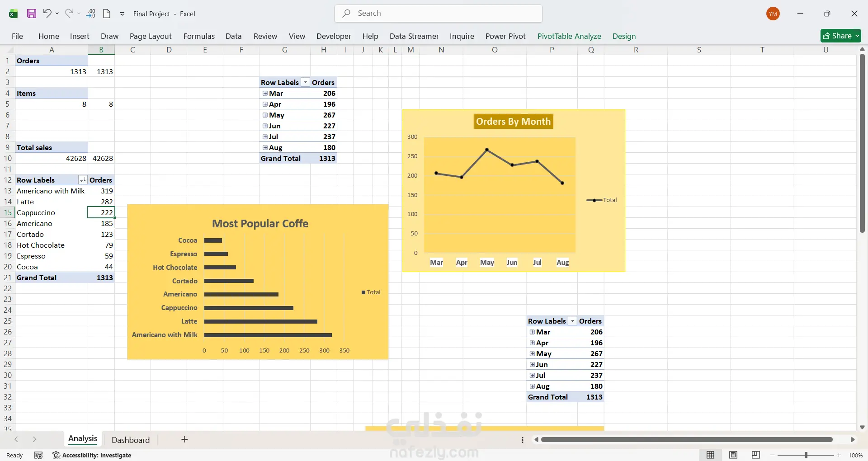Expand the Aug group in row 9
This screenshot has width=868, height=461.
(265, 148)
